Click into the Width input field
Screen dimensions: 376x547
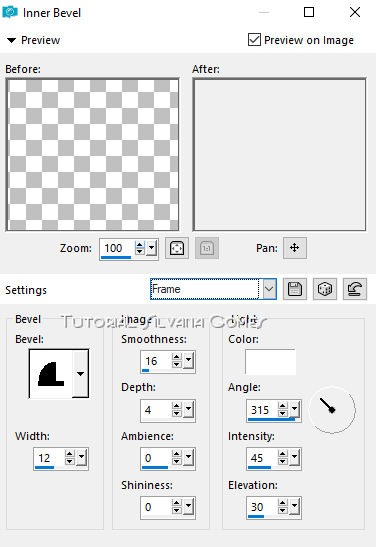(x=49, y=458)
